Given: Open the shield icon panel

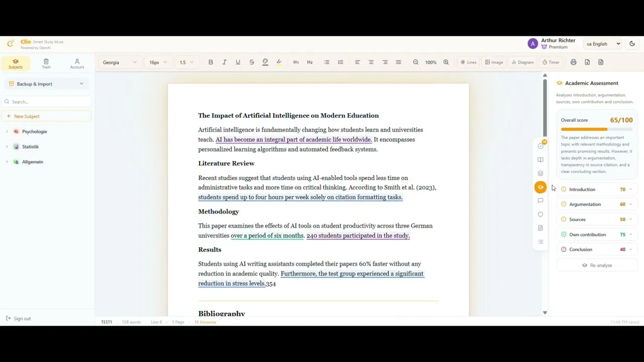Looking at the screenshot, I should point(540,214).
